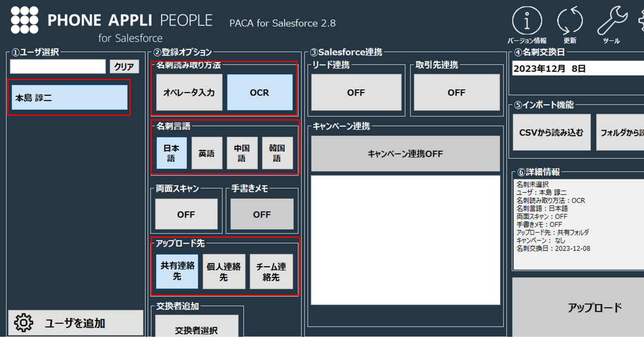
Task: Click the 名刺読み取り方法：OCR detail line
Action: [550, 201]
